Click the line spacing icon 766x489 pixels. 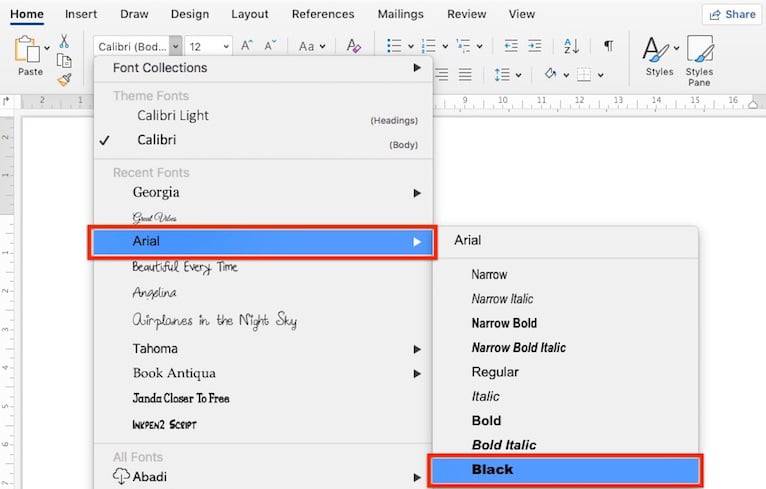[502, 75]
